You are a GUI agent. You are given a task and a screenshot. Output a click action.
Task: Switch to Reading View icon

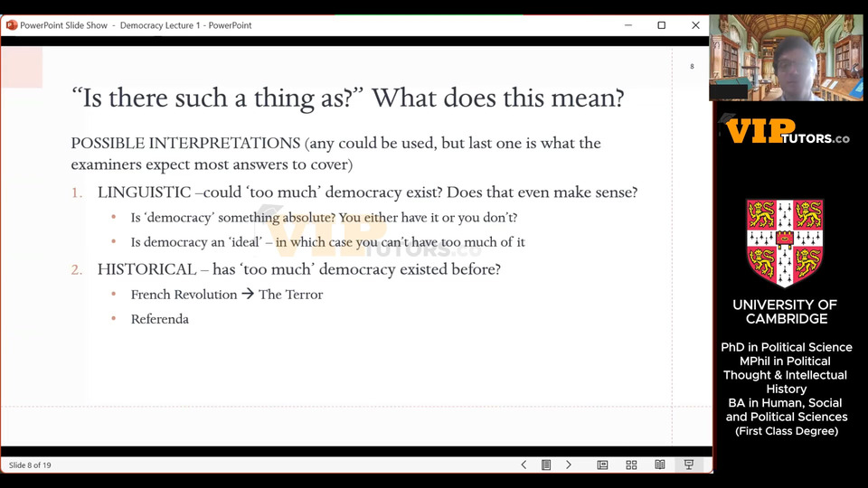point(660,465)
